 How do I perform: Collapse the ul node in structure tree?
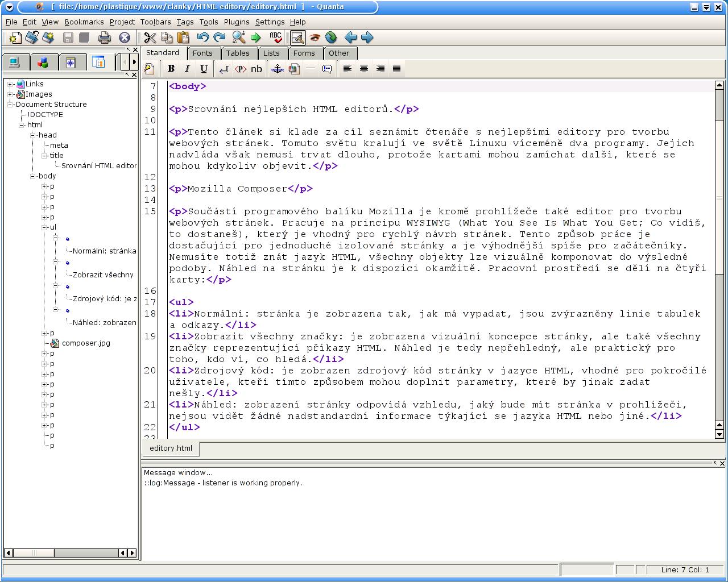tap(44, 227)
